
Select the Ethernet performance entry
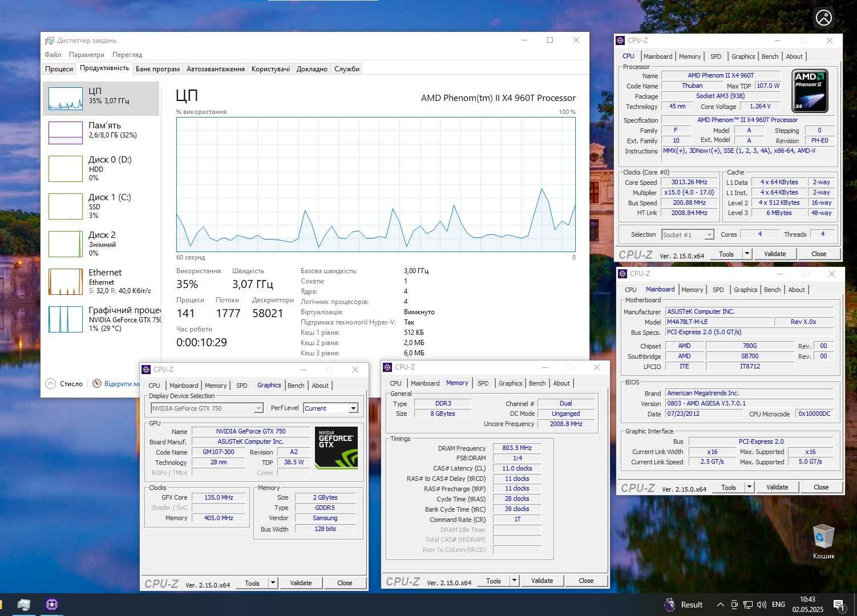[101, 282]
